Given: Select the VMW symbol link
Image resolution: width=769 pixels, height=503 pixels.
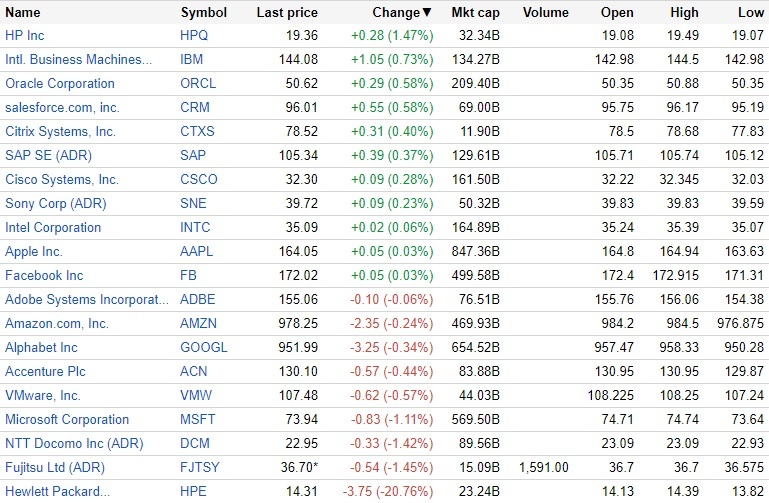Looking at the screenshot, I should (x=195, y=395).
